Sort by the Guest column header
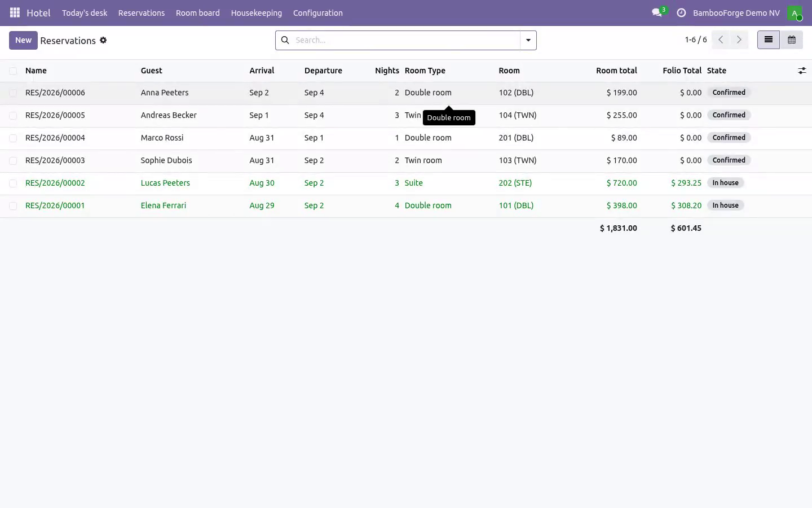The width and height of the screenshot is (812, 508). [151, 71]
